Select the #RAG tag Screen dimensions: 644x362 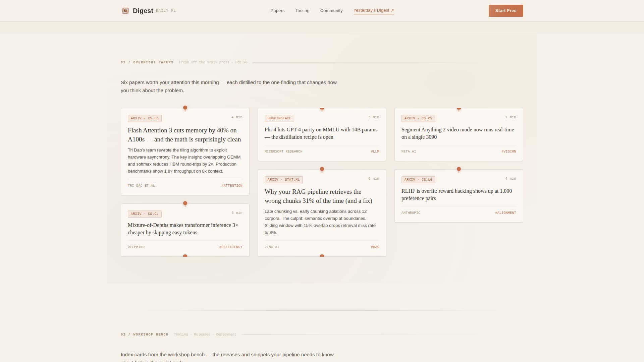375,247
